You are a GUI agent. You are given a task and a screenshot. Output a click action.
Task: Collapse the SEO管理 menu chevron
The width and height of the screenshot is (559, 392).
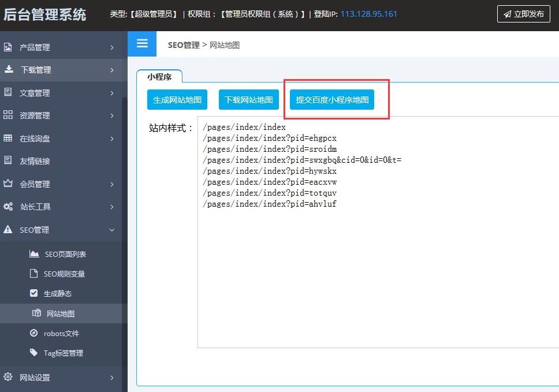pos(112,230)
